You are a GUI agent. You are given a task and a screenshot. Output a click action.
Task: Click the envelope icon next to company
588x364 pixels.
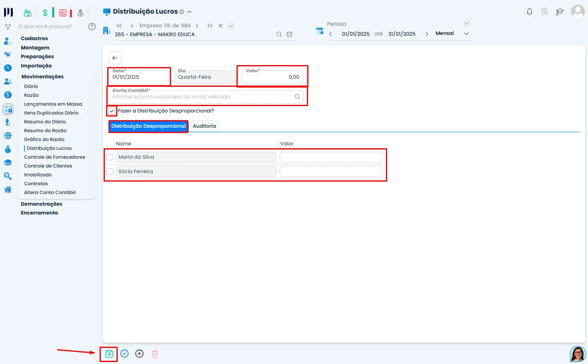pyautogui.click(x=289, y=35)
